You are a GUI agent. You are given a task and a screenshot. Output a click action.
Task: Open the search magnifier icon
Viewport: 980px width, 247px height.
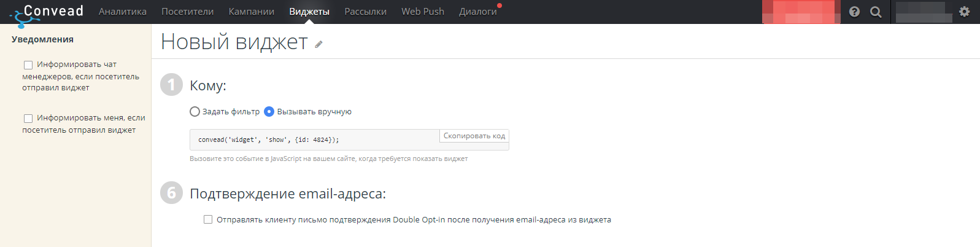(876, 12)
